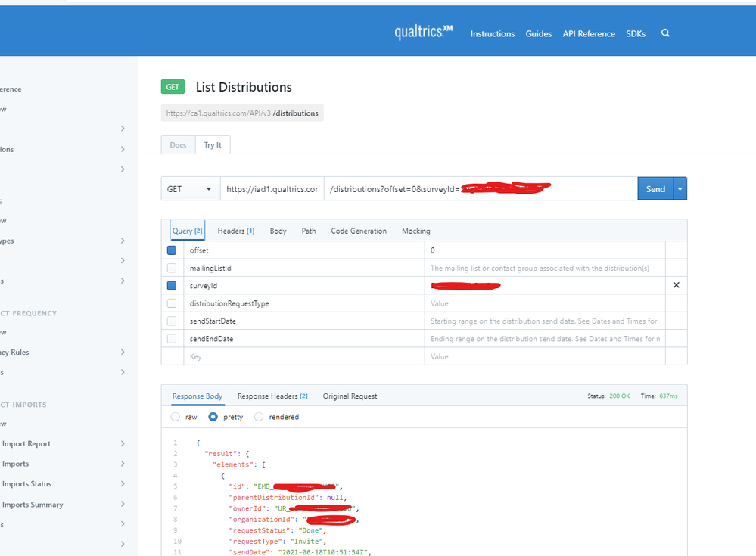Uncheck the offset parameter checkbox
This screenshot has width=756, height=556.
pyautogui.click(x=172, y=250)
